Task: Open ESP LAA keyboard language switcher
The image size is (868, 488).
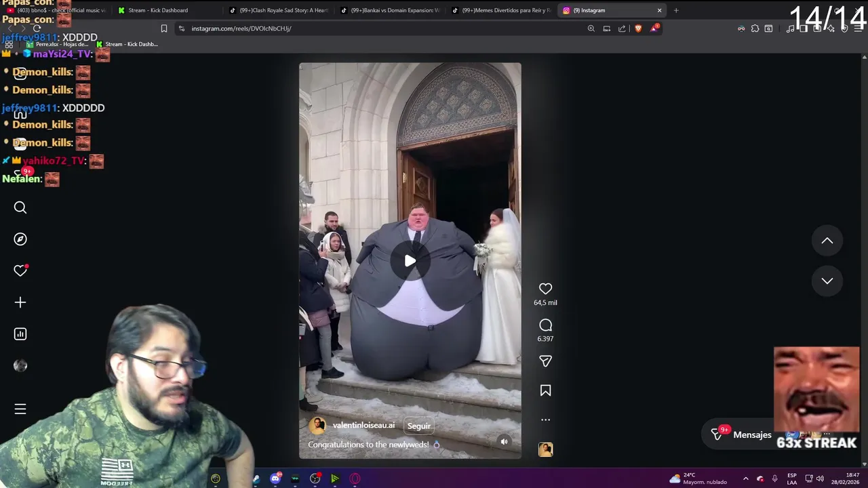Action: coord(792,479)
